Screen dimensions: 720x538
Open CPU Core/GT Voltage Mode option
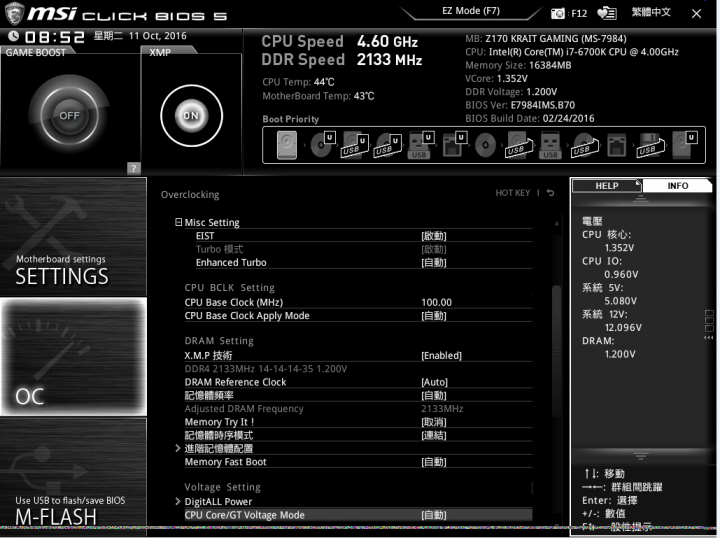point(433,516)
